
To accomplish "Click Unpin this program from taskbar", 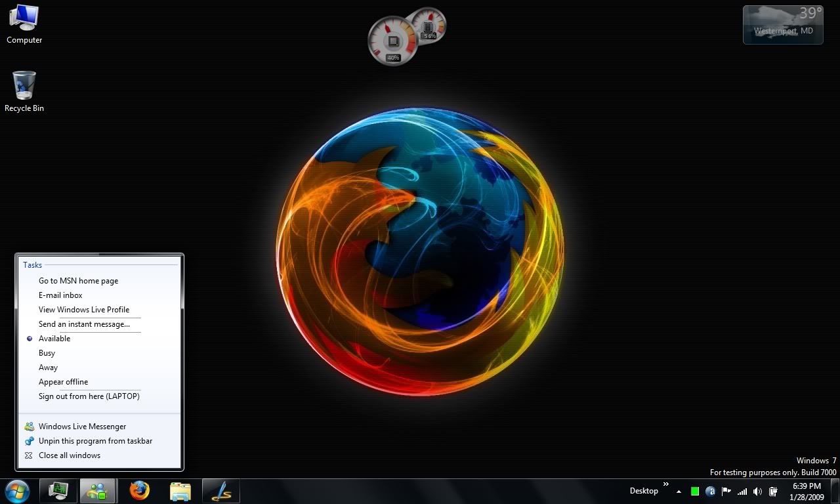I will [x=95, y=441].
